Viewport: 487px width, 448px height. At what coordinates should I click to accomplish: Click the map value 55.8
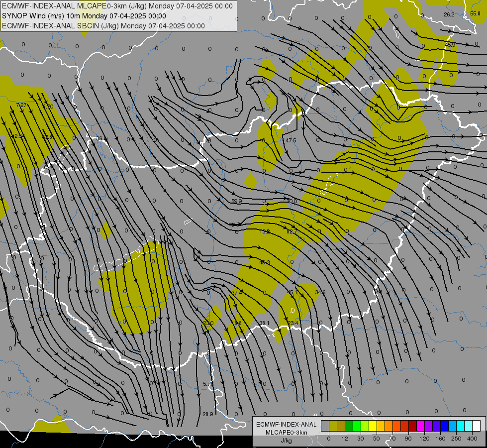tap(475, 13)
